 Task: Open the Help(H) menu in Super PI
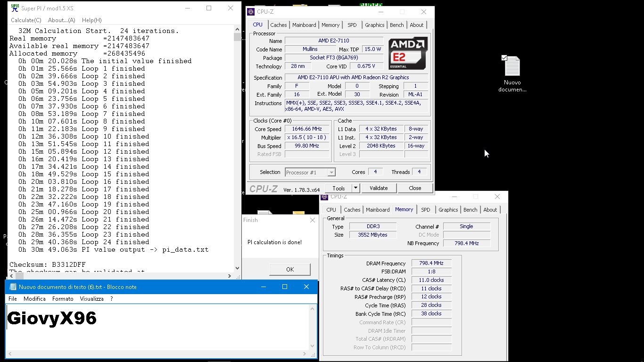tap(91, 20)
